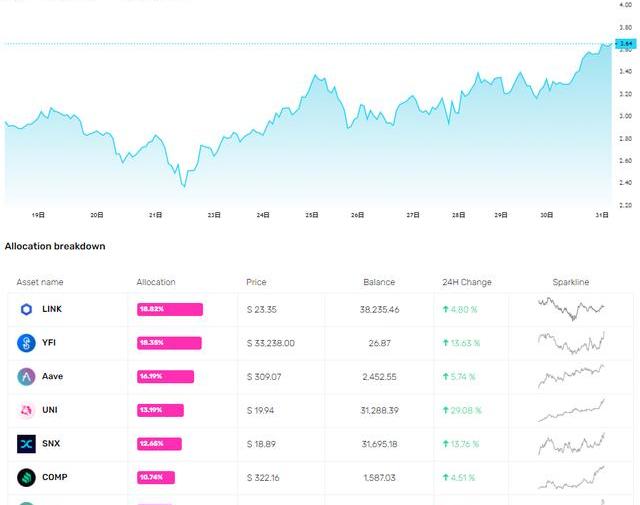Click the Balance column header
Screen dimensions: 640x505
379,282
